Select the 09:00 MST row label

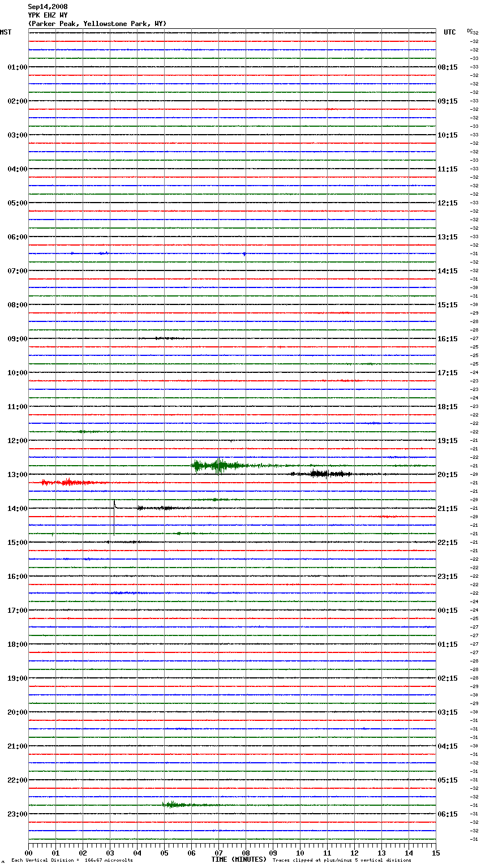click(18, 339)
